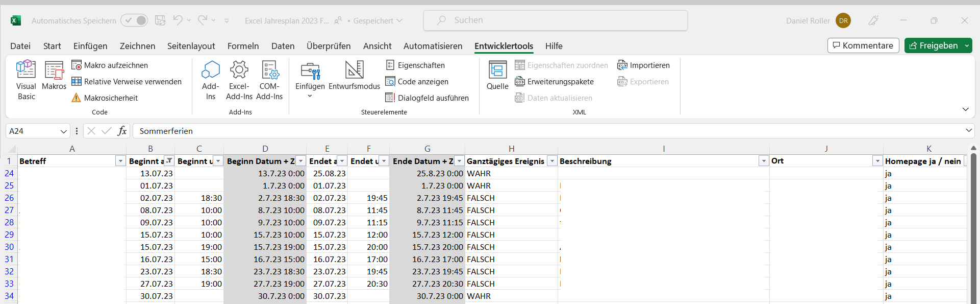Cancel formula entry with X
The width and height of the screenshot is (980, 304).
coord(91,131)
